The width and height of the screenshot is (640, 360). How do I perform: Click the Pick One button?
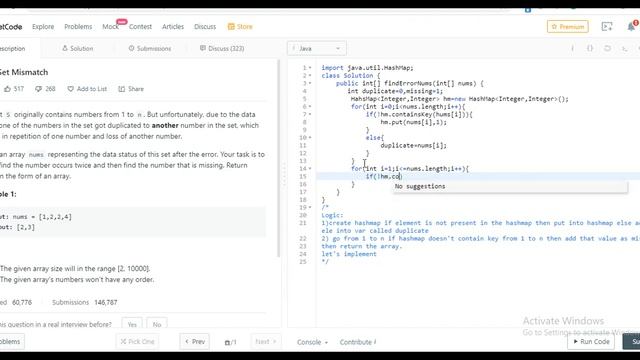tap(138, 342)
